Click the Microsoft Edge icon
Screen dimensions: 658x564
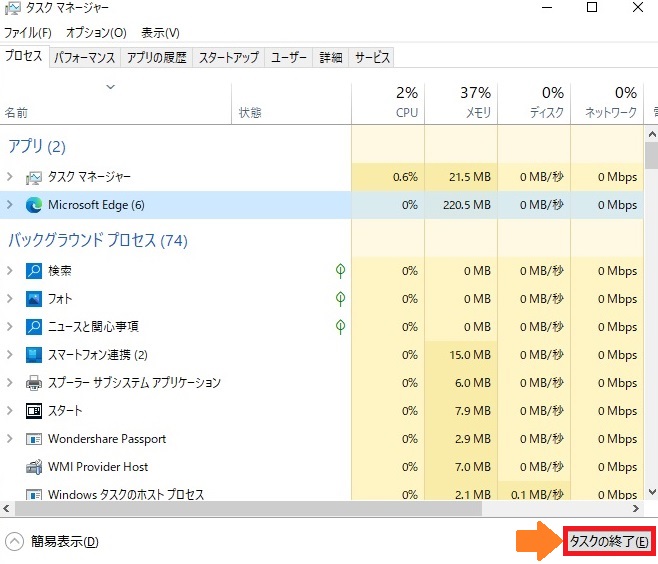click(34, 205)
